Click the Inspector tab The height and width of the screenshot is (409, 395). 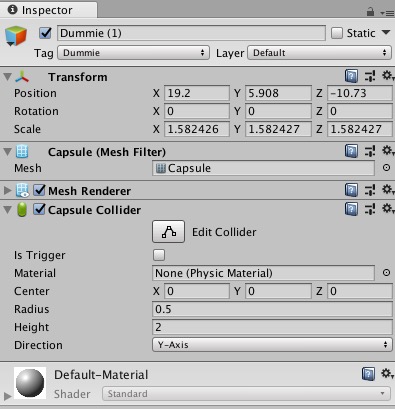click(x=48, y=10)
